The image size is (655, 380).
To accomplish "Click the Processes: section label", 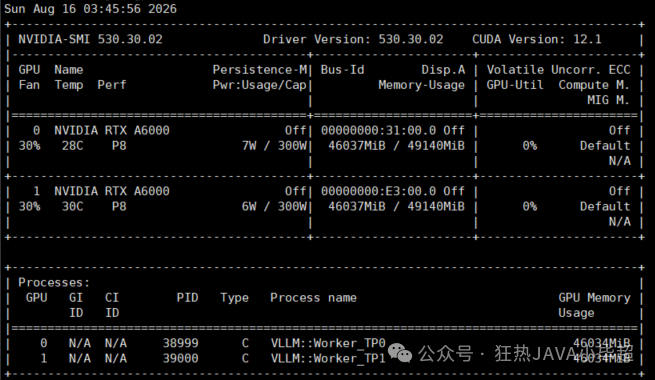I will pyautogui.click(x=54, y=283).
